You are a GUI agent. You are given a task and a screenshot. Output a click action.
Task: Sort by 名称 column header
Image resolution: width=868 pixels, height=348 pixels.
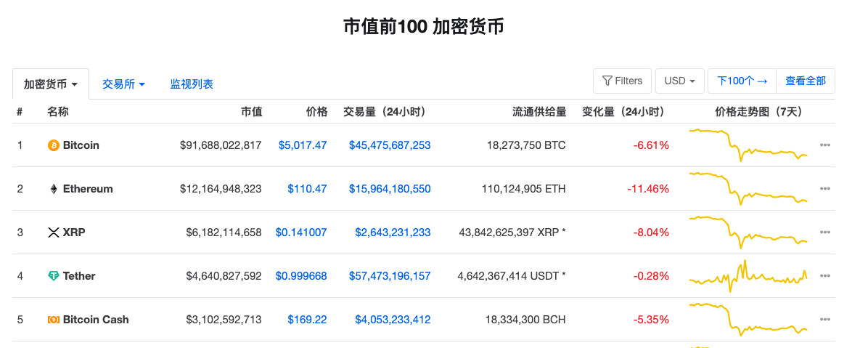[57, 112]
